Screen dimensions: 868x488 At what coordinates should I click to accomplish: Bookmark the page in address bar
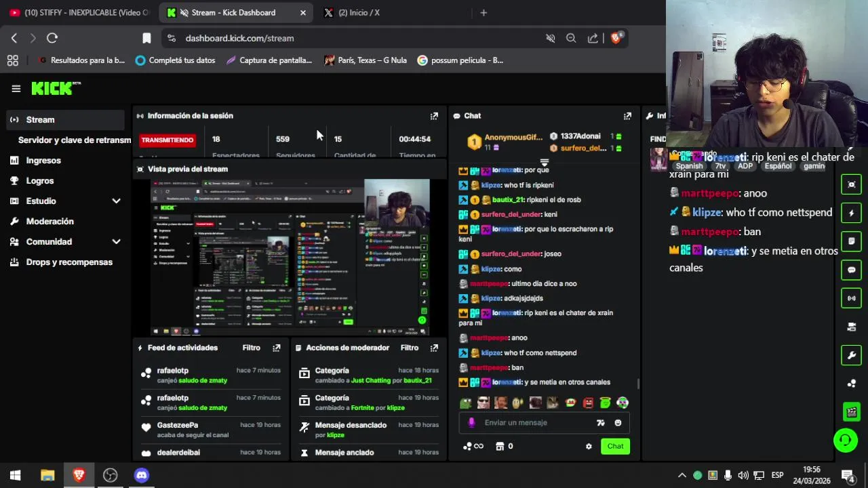point(146,39)
